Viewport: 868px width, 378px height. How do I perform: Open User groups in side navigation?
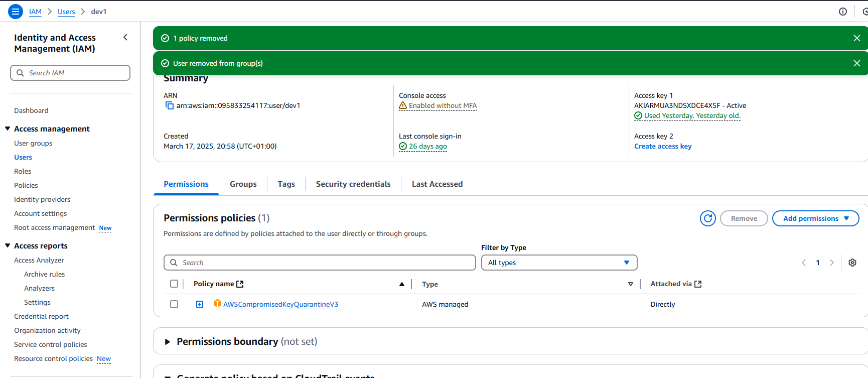(x=33, y=143)
